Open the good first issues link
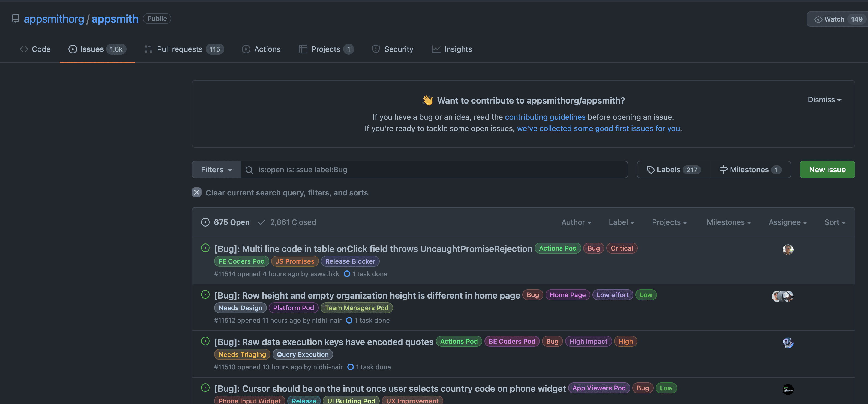Image resolution: width=868 pixels, height=404 pixels. point(598,129)
